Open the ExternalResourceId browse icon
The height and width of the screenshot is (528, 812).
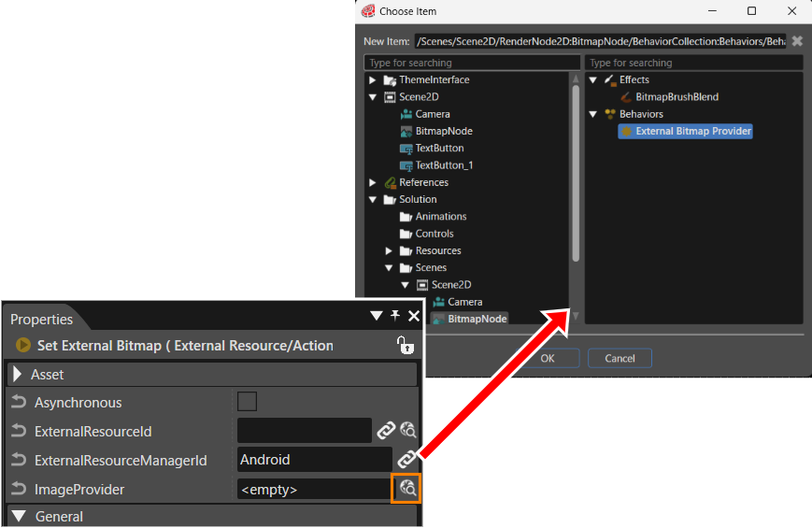[x=408, y=430]
